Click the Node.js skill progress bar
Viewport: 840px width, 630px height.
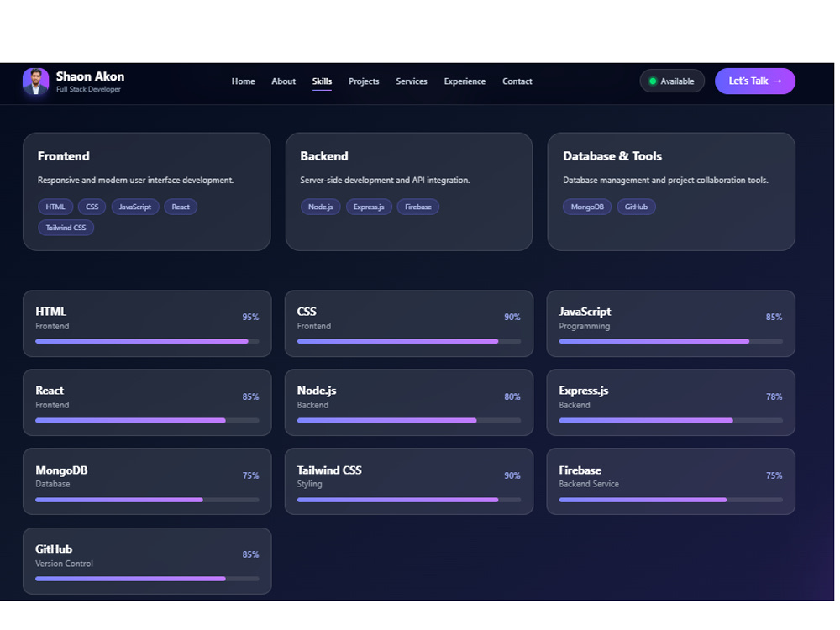(x=409, y=421)
